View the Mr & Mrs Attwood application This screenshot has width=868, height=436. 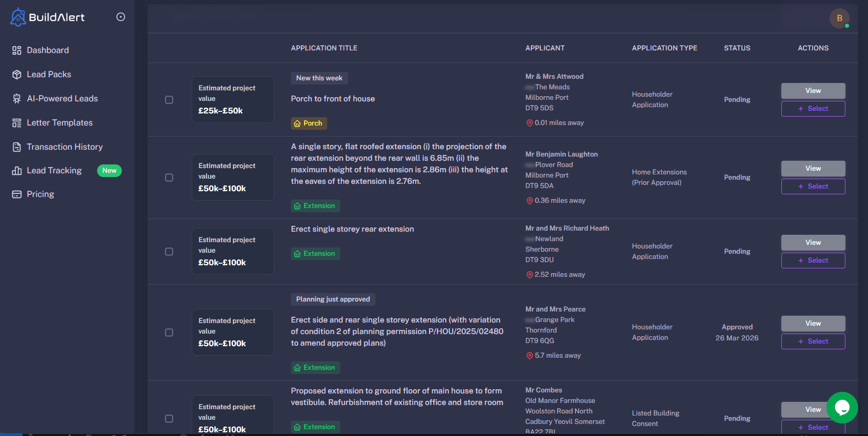813,91
